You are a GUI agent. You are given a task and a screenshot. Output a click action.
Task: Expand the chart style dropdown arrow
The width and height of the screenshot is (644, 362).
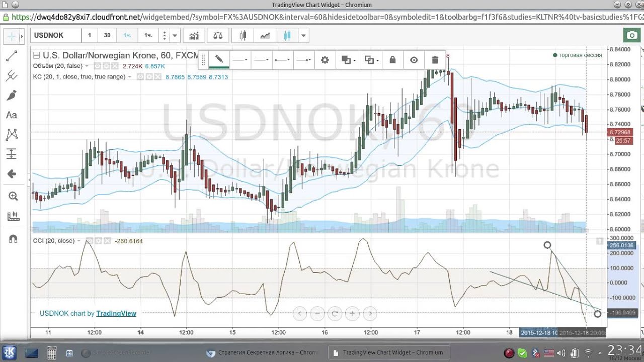pyautogui.click(x=303, y=36)
